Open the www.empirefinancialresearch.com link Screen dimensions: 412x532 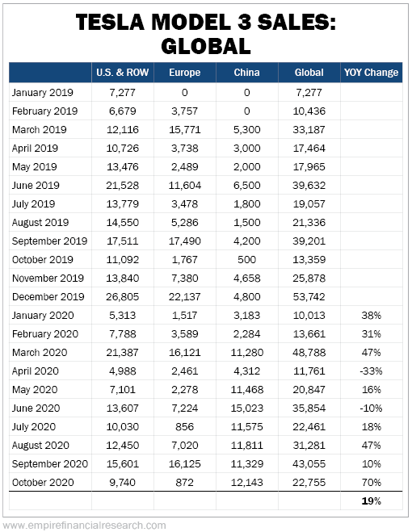coord(84,526)
